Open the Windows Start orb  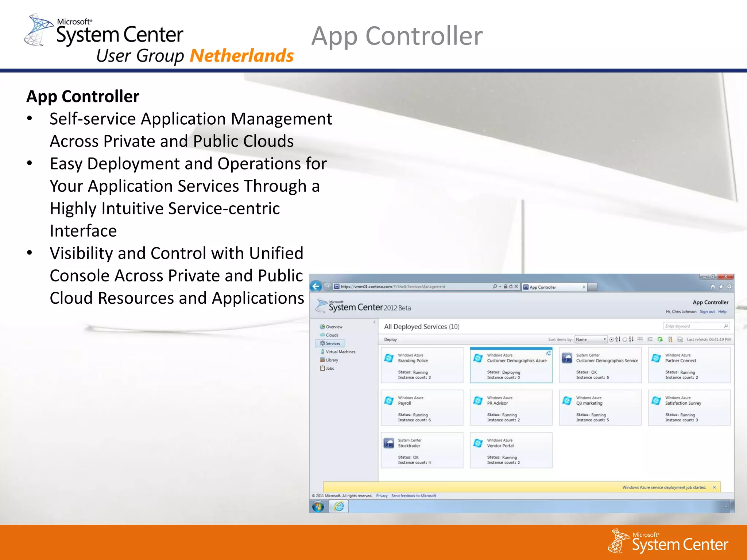pyautogui.click(x=318, y=507)
